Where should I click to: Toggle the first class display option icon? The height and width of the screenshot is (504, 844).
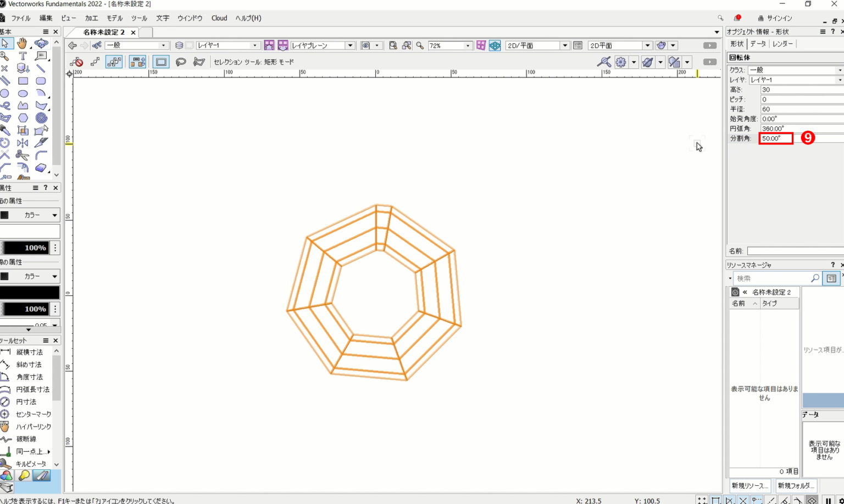pos(268,45)
